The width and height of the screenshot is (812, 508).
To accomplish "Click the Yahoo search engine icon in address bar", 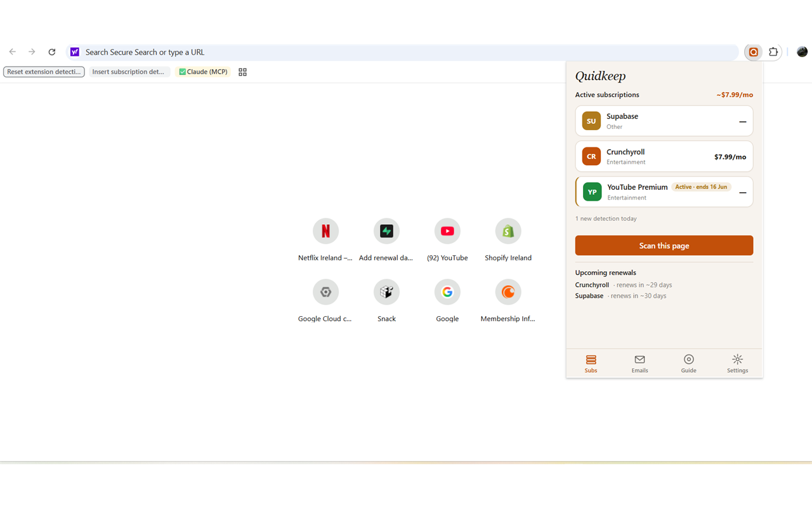I will 75,52.
